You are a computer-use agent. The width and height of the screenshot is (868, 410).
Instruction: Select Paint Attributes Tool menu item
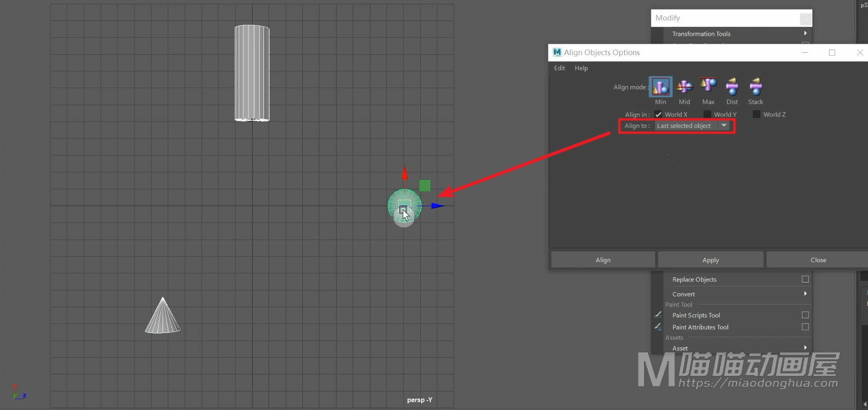tap(701, 327)
